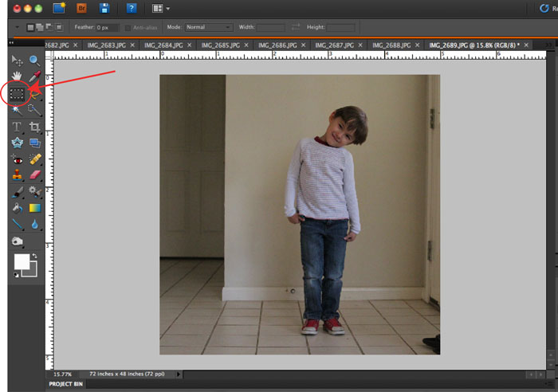Select the Sponge tool
This screenshot has height=392, width=558.
[x=17, y=241]
